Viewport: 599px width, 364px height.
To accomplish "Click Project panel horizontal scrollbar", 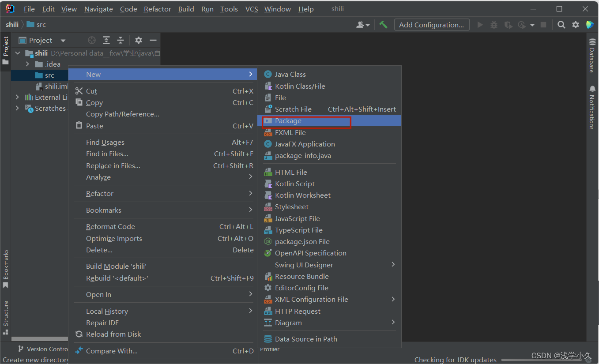I will [39, 339].
